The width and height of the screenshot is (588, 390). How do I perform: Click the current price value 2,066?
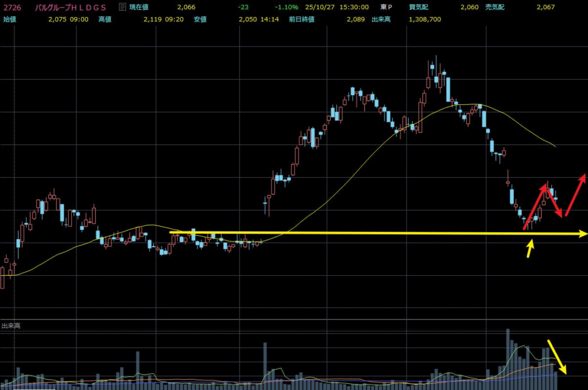point(185,7)
